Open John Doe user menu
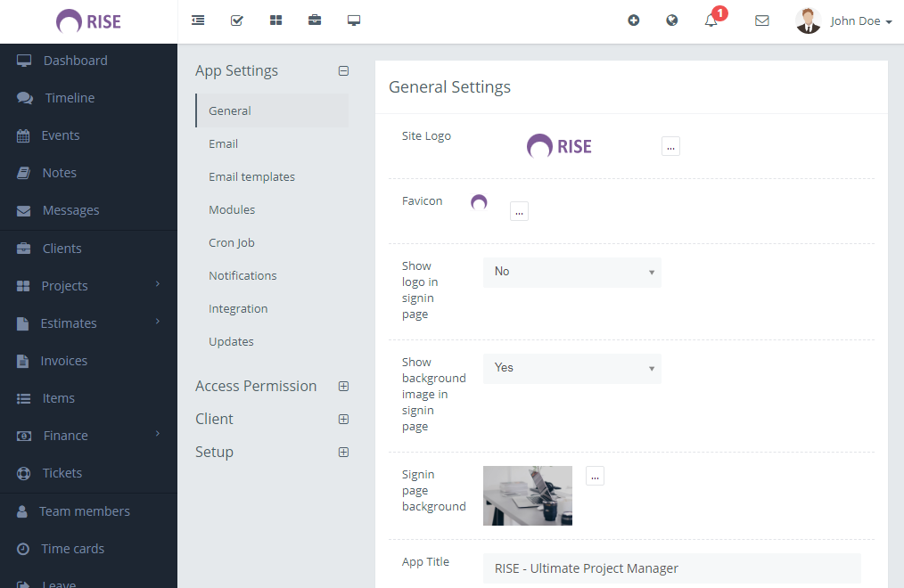 [x=844, y=21]
